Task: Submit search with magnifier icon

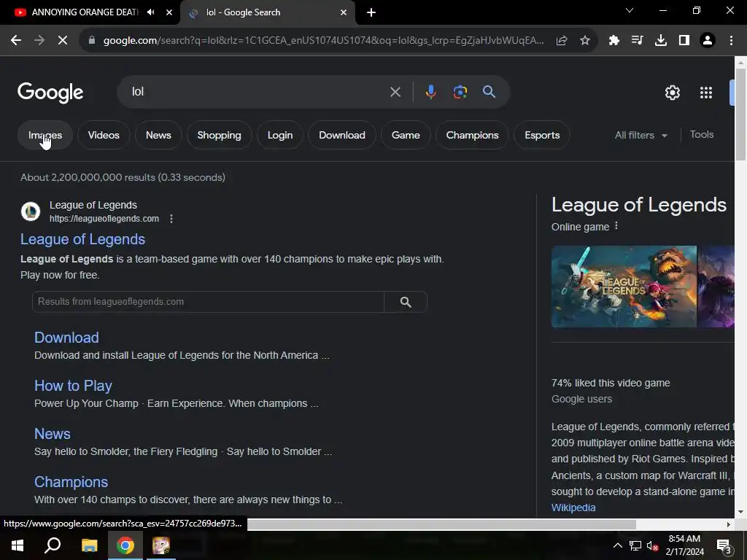Action: tap(489, 92)
